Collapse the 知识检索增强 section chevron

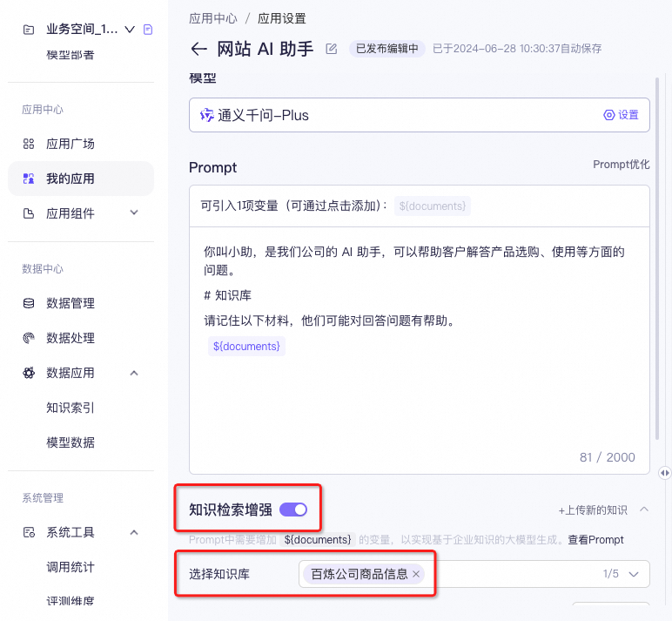(644, 510)
